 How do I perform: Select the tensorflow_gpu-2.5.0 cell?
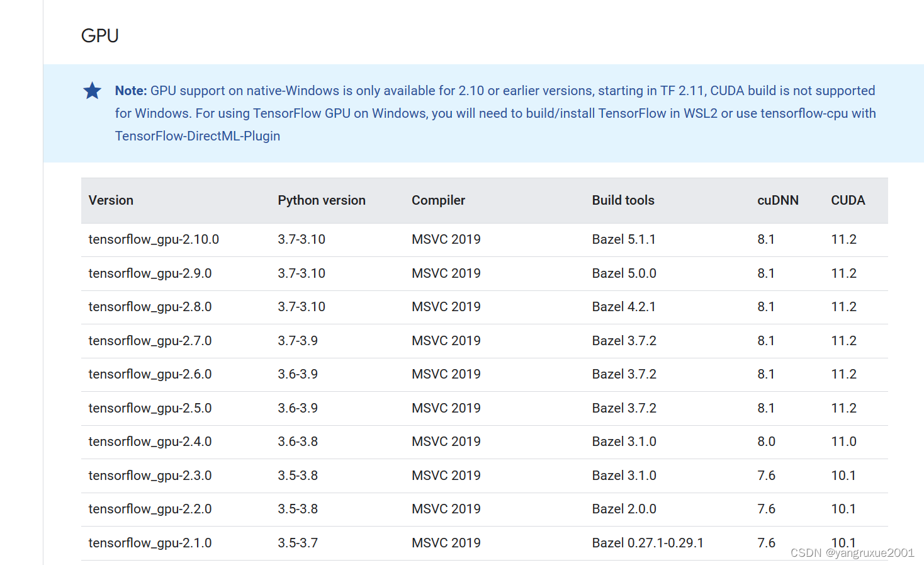[x=150, y=409]
